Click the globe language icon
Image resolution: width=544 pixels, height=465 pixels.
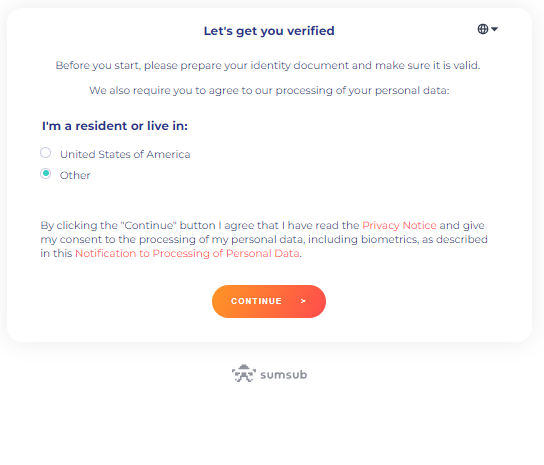point(483,29)
